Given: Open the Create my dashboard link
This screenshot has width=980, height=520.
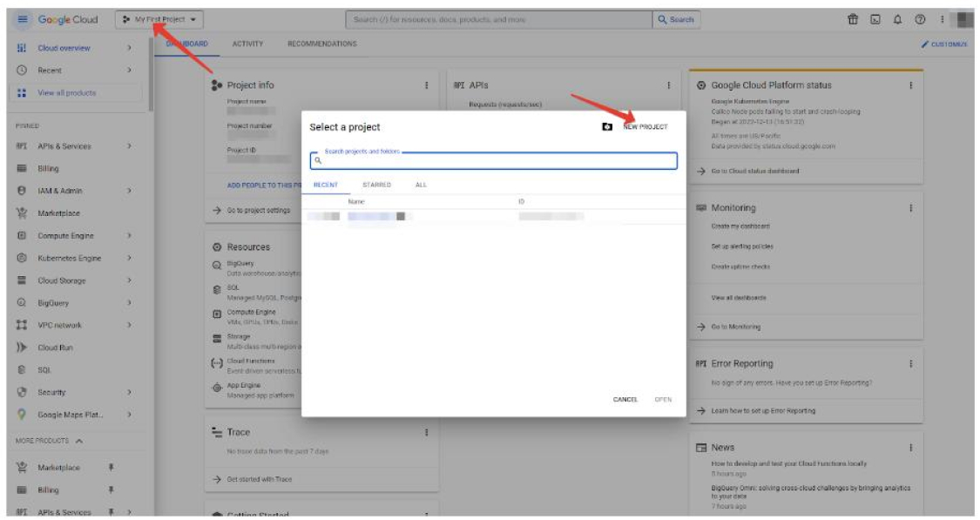Looking at the screenshot, I should coord(740,226).
